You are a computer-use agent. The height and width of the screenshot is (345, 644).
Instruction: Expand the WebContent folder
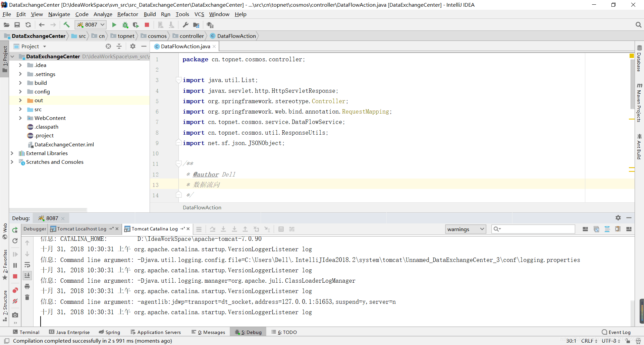point(20,118)
